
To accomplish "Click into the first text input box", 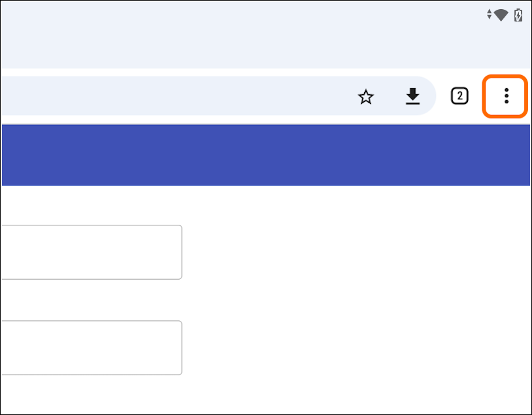I will (x=91, y=252).
